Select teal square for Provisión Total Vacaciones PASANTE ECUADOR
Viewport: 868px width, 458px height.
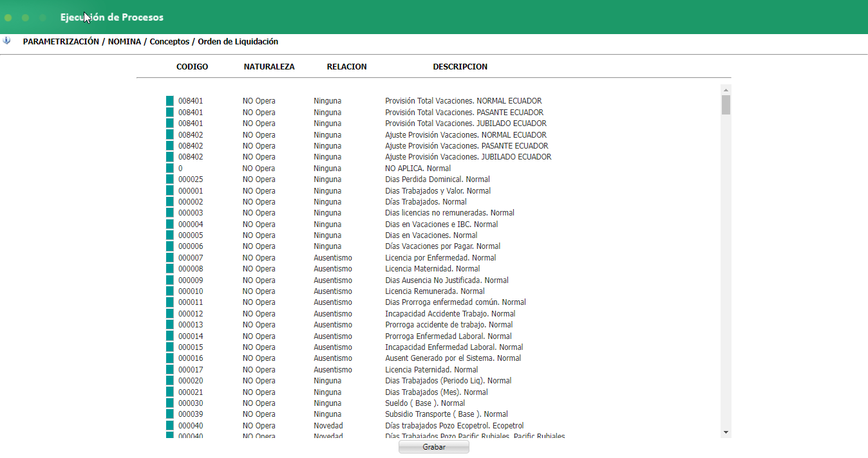[170, 112]
